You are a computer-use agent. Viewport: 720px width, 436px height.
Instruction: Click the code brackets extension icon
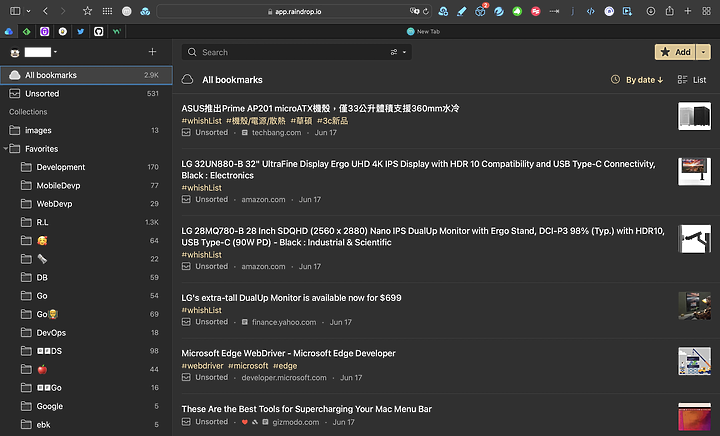pyautogui.click(x=591, y=11)
